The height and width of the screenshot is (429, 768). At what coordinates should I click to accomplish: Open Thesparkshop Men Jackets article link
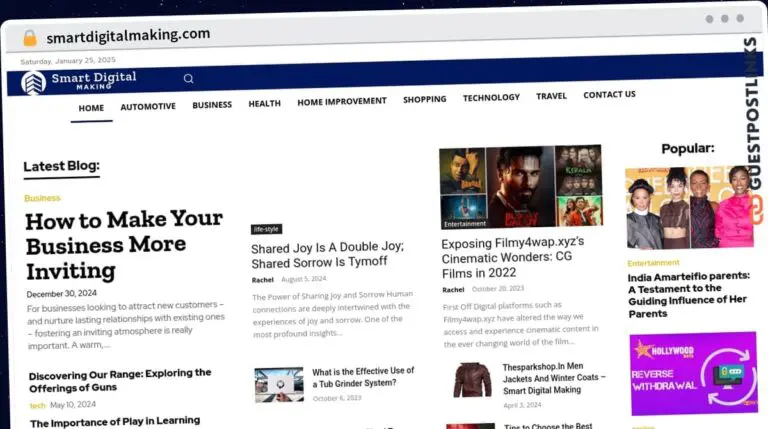pyautogui.click(x=559, y=379)
